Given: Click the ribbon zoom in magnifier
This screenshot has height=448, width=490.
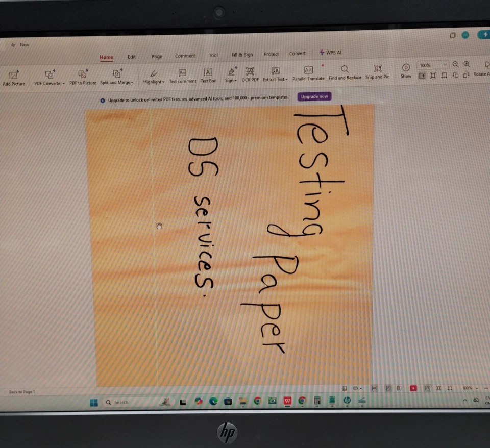Looking at the screenshot, I should click(467, 64).
